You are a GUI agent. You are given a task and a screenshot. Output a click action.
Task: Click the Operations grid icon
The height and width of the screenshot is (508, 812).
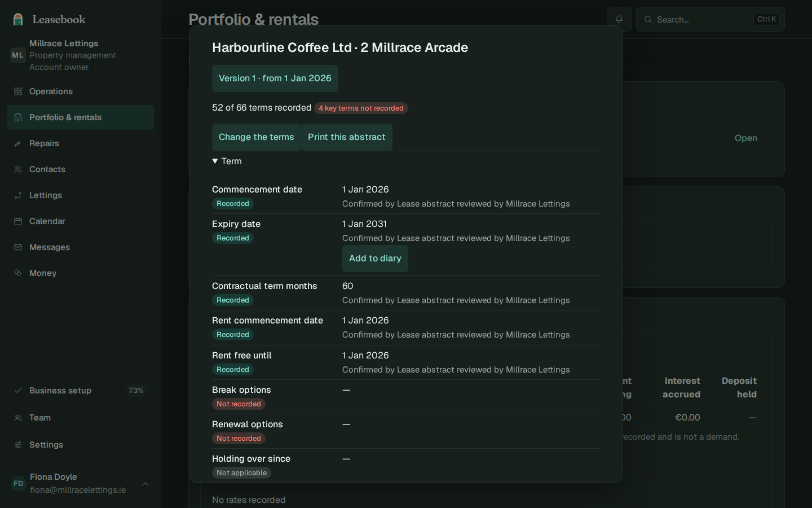coord(18,91)
